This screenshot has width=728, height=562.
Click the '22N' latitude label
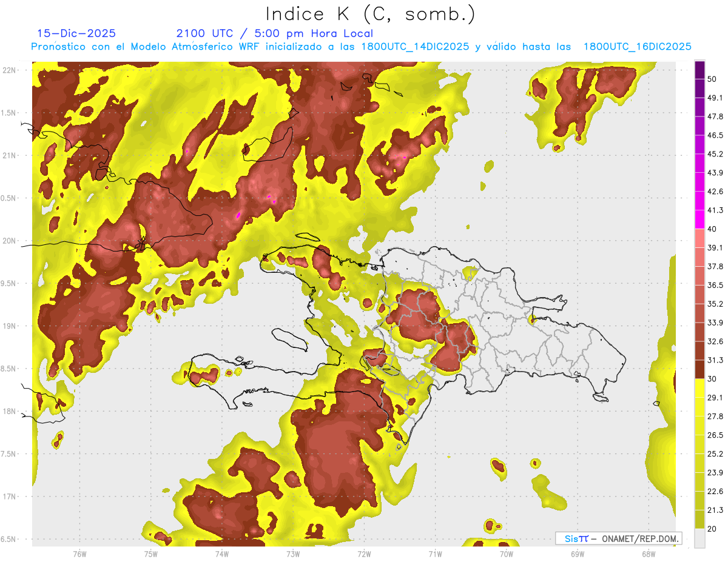point(9,70)
